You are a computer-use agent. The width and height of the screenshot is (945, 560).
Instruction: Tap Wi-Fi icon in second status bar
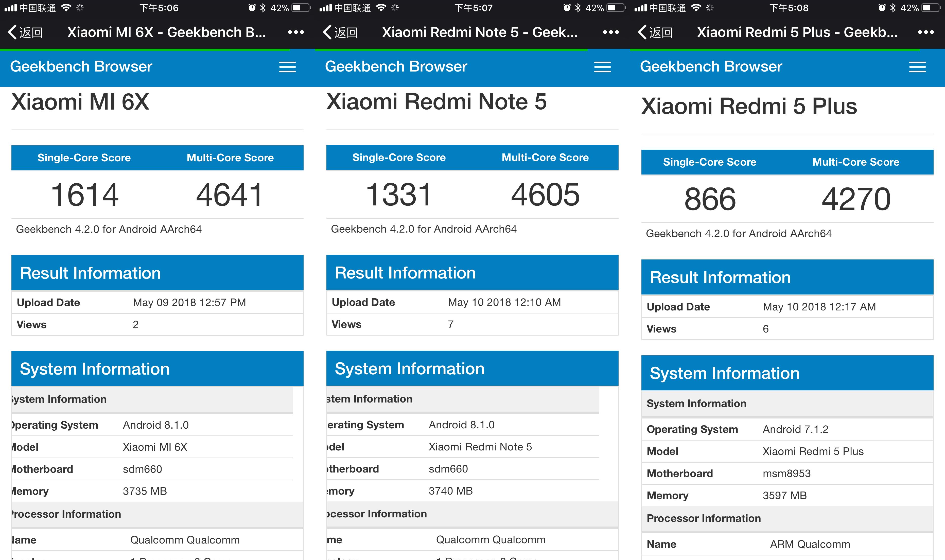coord(381,8)
